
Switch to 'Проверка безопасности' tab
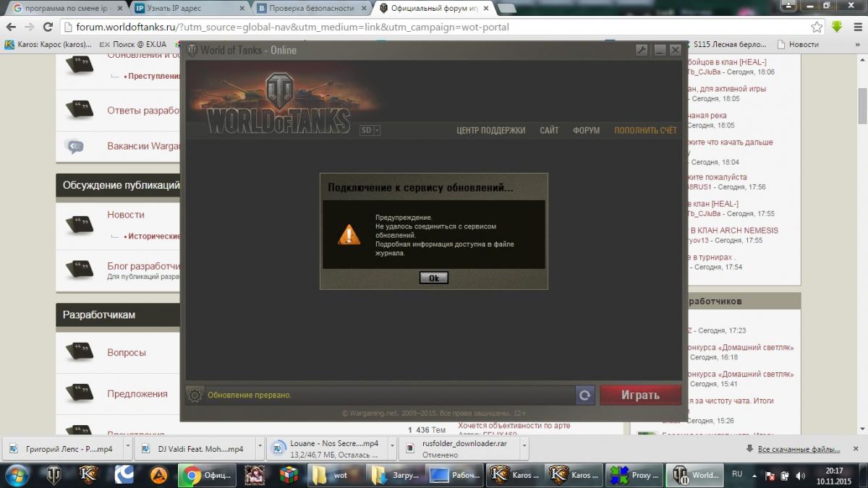[x=312, y=9]
